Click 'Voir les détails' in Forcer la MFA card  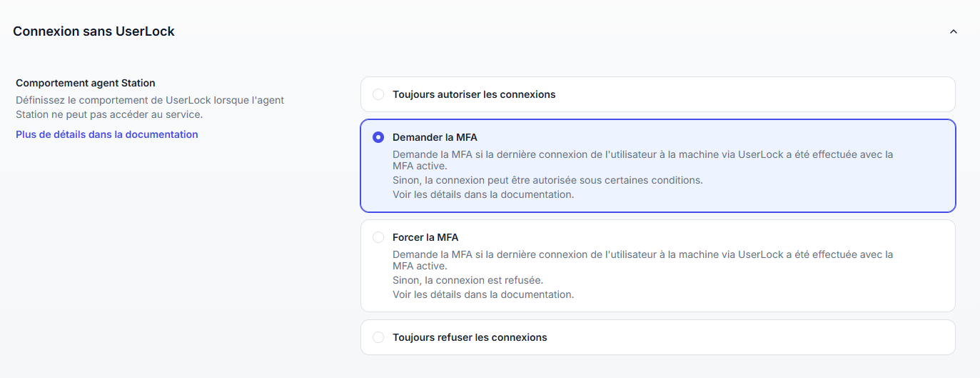(x=483, y=294)
